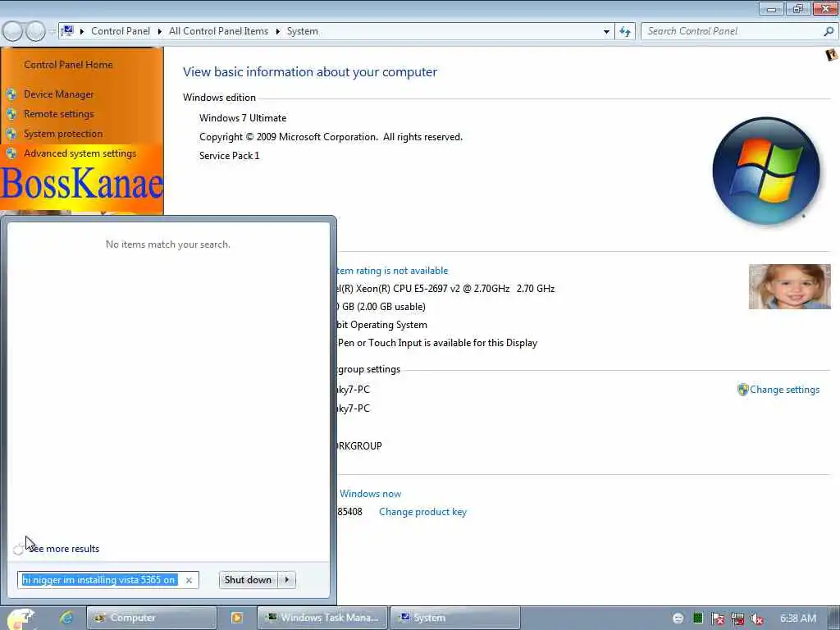Click the shield icon beside Remote settings

pos(11,114)
